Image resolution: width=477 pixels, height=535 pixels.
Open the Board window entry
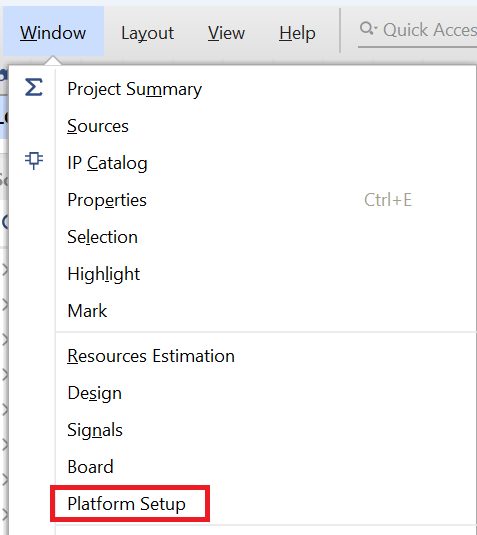tap(266, 466)
